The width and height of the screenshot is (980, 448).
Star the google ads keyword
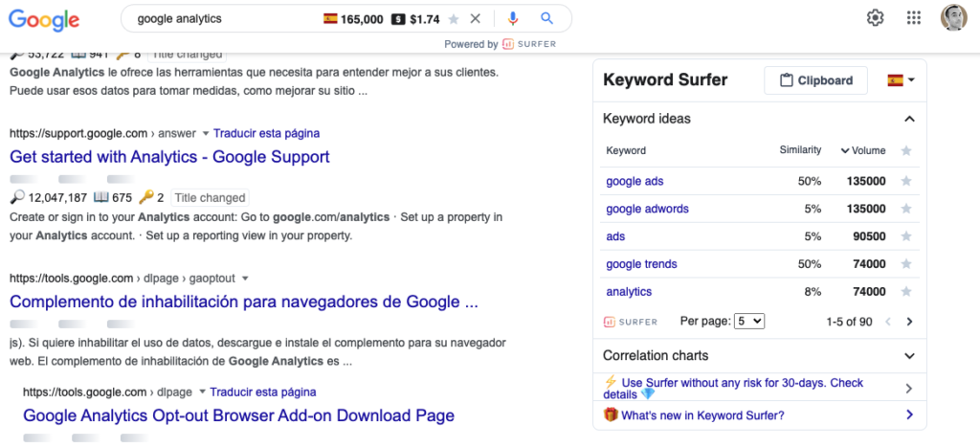[x=906, y=181]
